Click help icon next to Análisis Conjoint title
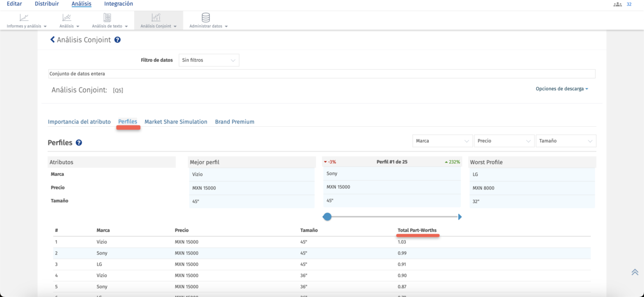 click(x=118, y=40)
